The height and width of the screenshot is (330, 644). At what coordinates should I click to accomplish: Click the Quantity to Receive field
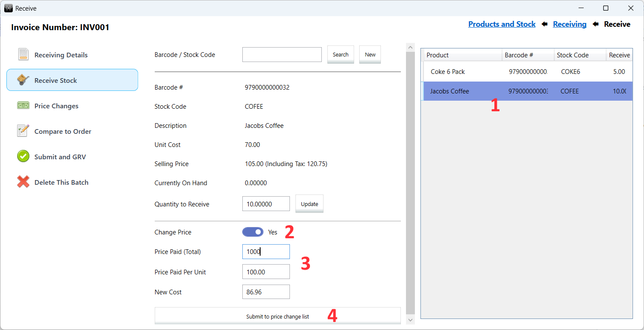[266, 204]
